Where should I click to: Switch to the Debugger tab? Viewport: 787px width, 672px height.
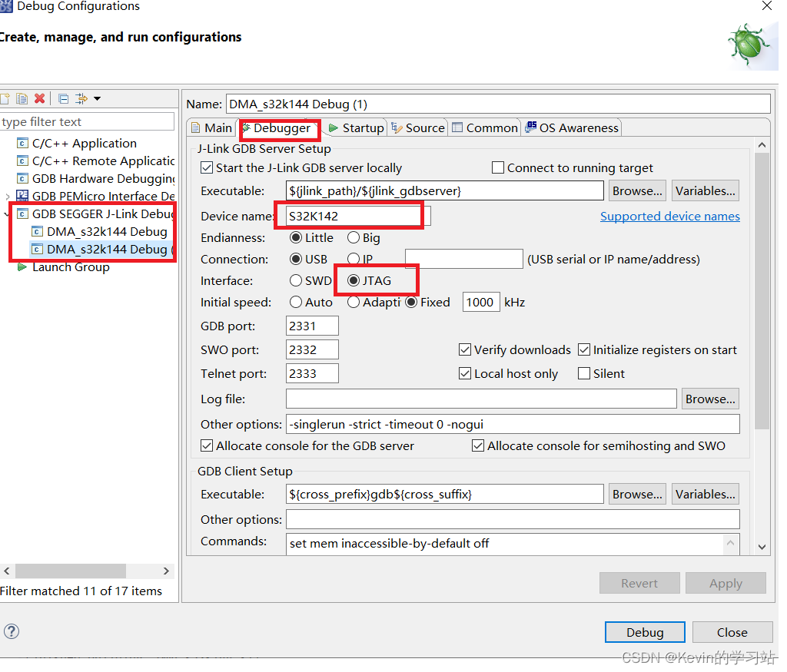coord(279,129)
